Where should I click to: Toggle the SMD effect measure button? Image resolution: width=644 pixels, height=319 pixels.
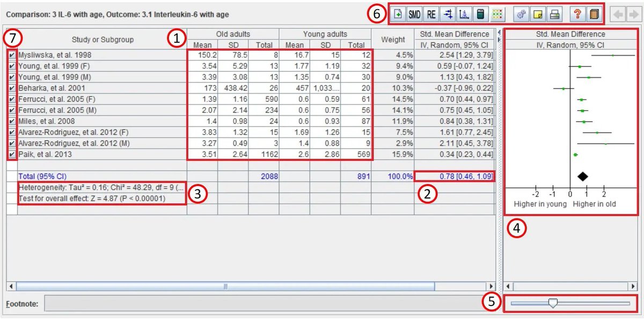[x=414, y=14]
